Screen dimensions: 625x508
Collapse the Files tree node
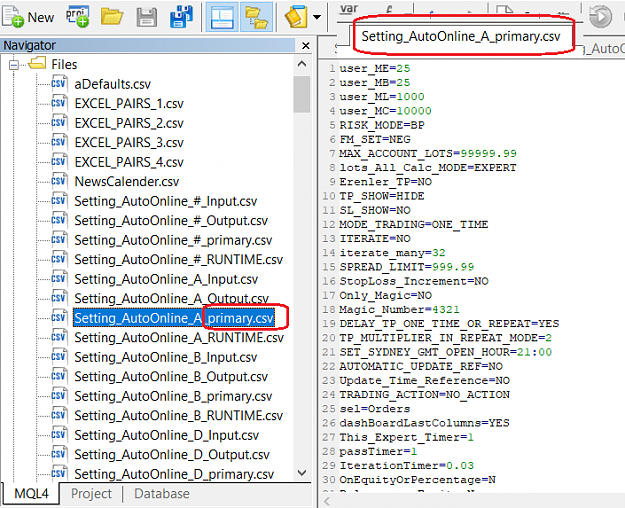pyautogui.click(x=14, y=65)
